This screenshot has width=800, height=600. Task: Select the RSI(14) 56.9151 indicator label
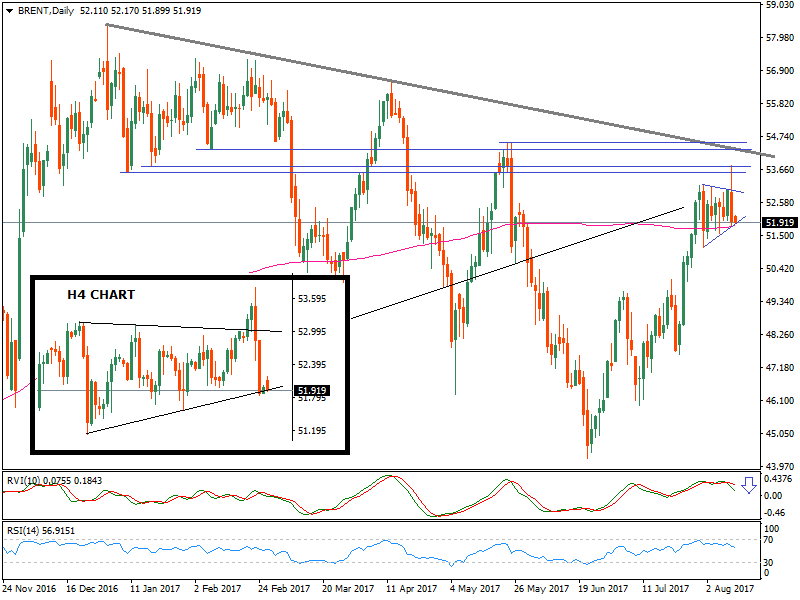[x=41, y=531]
